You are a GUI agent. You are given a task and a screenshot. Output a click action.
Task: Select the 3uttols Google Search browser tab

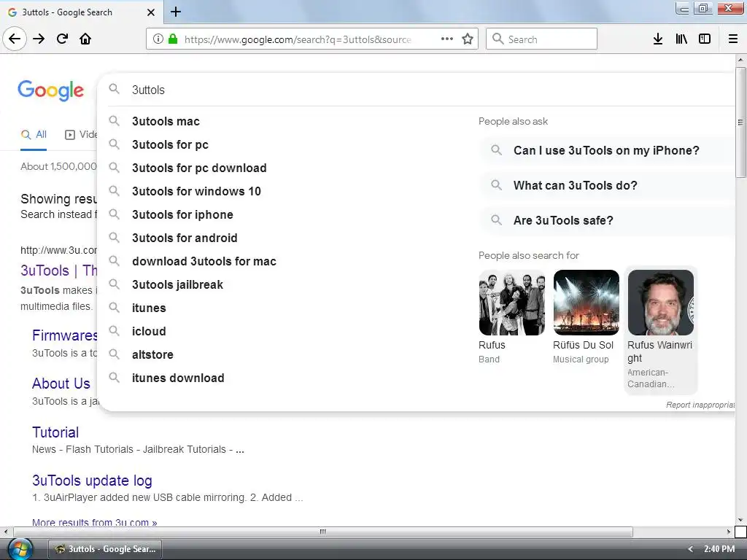(x=82, y=12)
